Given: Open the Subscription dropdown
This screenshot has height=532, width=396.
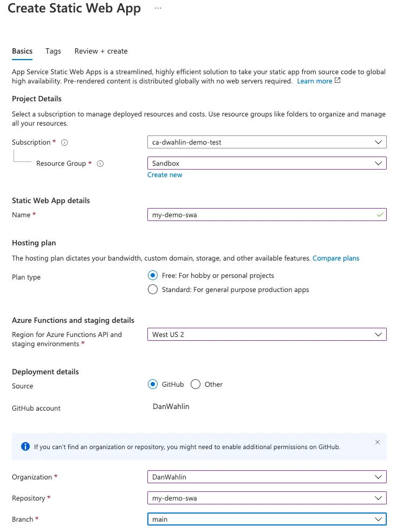Looking at the screenshot, I should point(267,142).
